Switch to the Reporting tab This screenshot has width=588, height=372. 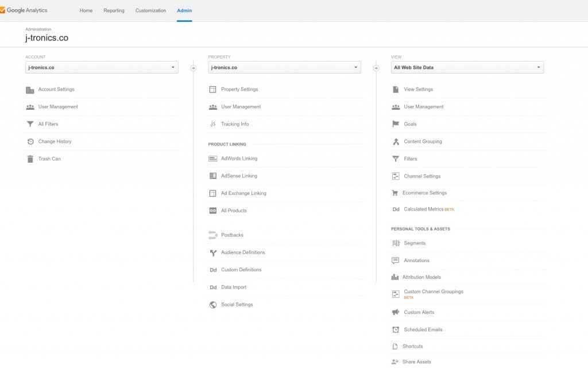[x=114, y=10]
